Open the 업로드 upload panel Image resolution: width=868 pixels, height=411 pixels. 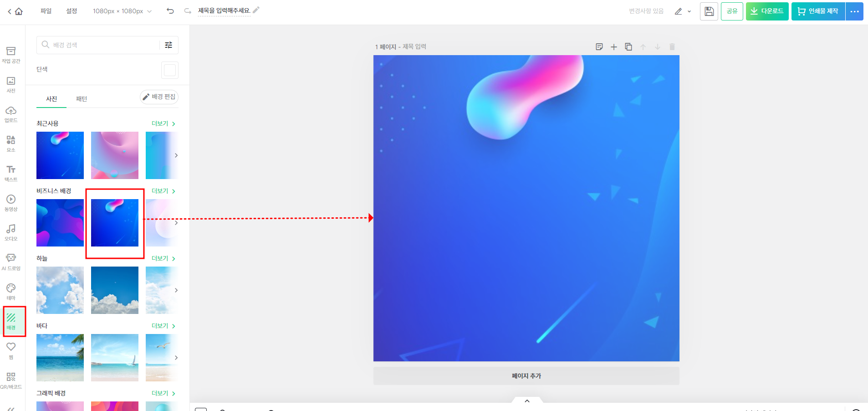(11, 114)
